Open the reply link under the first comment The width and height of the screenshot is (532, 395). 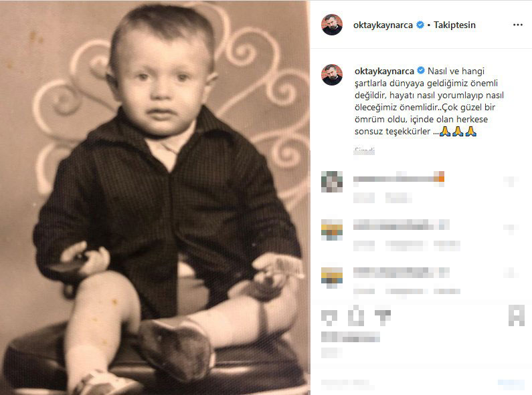pyautogui.click(x=397, y=198)
